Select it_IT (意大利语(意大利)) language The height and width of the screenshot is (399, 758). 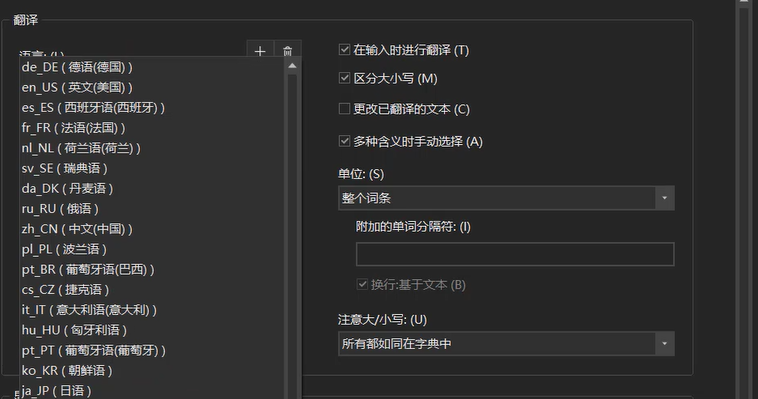pos(152,310)
